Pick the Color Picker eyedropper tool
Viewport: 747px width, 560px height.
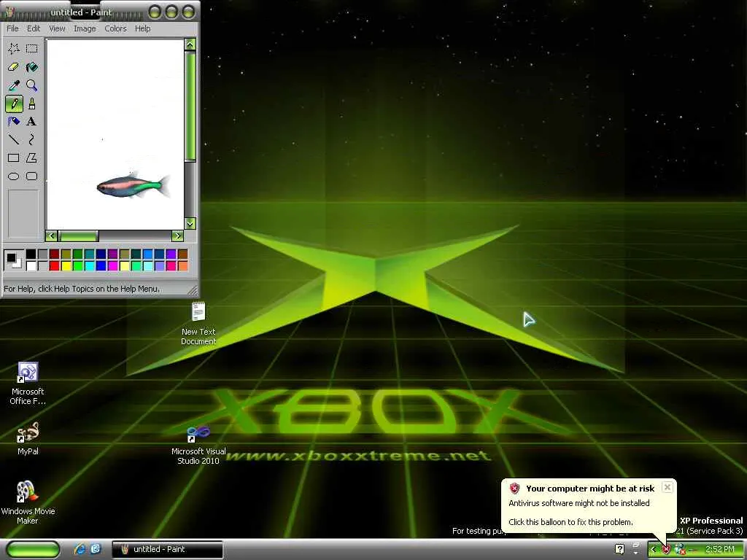tap(14, 85)
